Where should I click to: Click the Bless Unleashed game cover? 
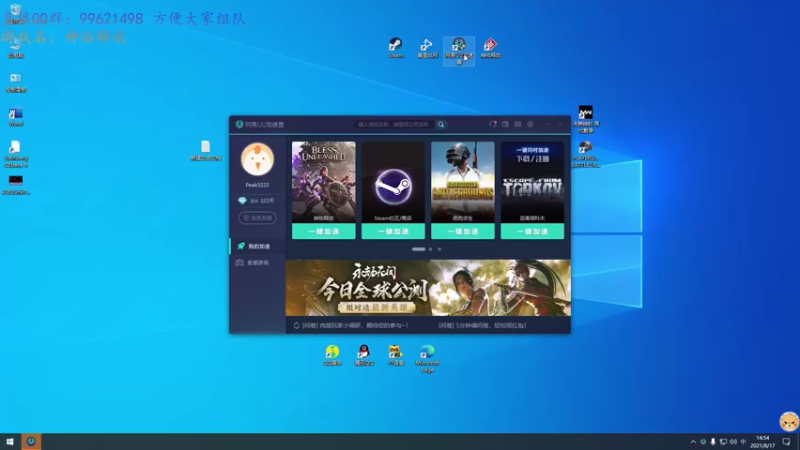[x=323, y=182]
